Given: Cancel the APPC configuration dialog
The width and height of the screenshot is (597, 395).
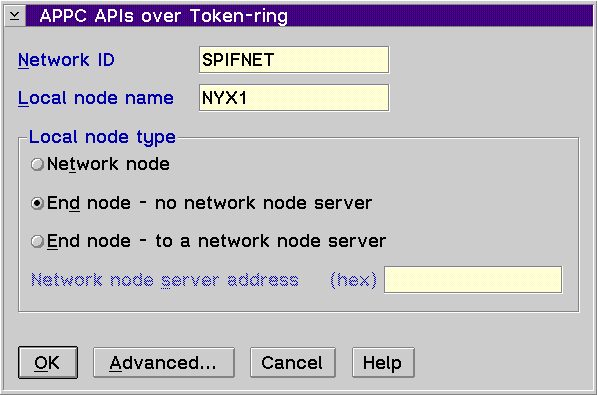Looking at the screenshot, I should click(x=292, y=362).
